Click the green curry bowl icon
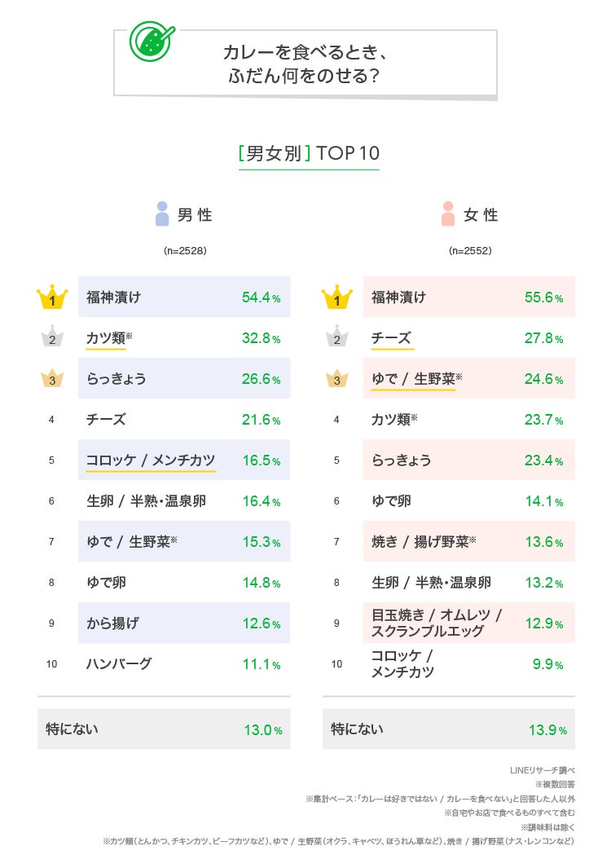The image size is (611, 868). point(150,41)
